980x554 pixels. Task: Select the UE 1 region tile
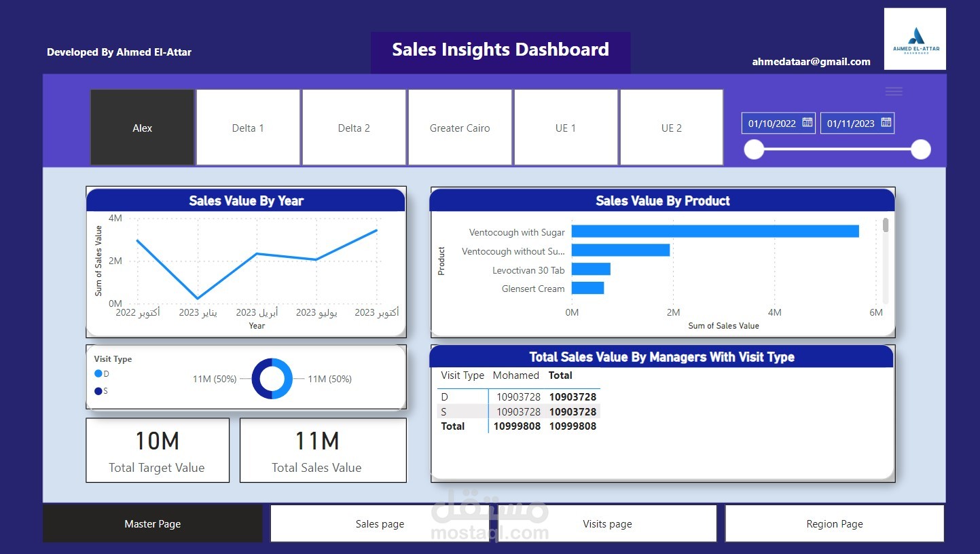pos(566,128)
